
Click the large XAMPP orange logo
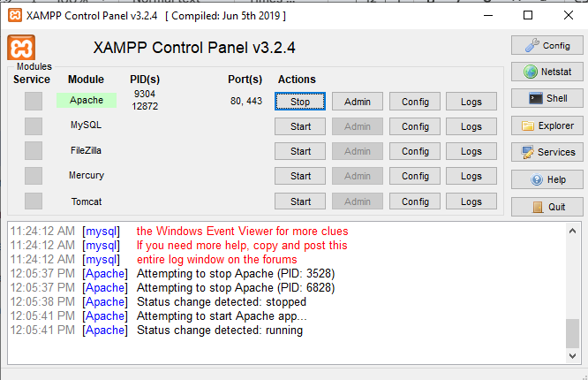[x=21, y=48]
